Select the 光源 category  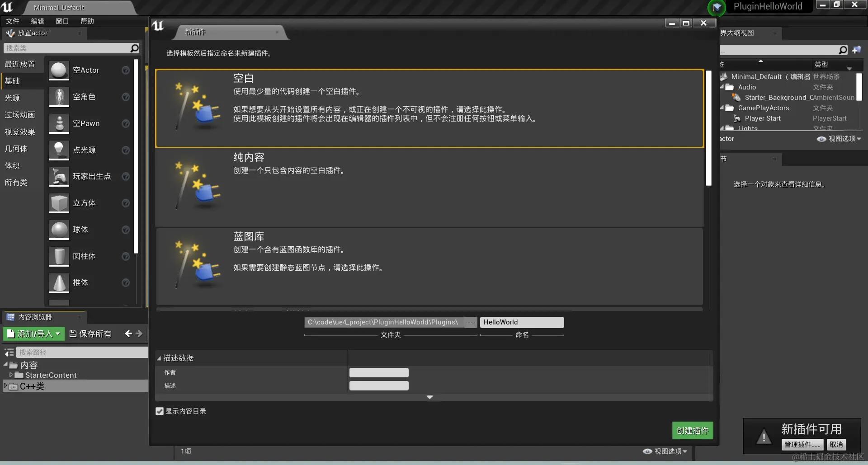(22, 98)
